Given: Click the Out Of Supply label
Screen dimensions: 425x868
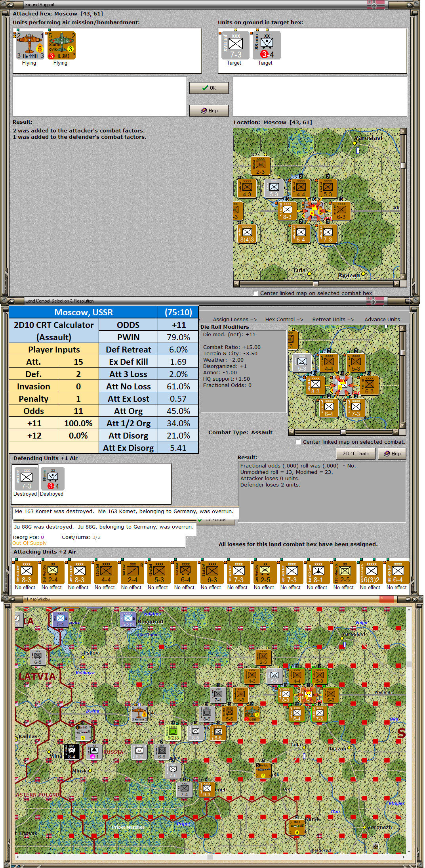Looking at the screenshot, I should tap(29, 543).
